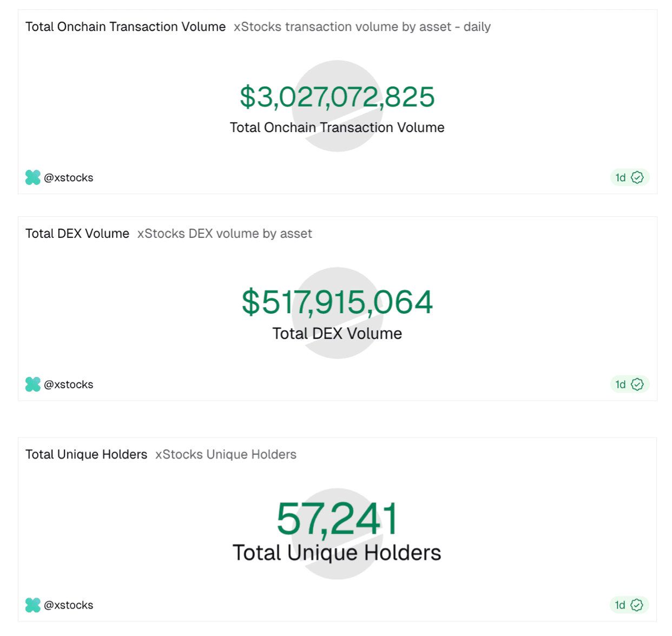
Task: Click the 1d refresh label in Unique Holders panel
Action: (x=621, y=605)
